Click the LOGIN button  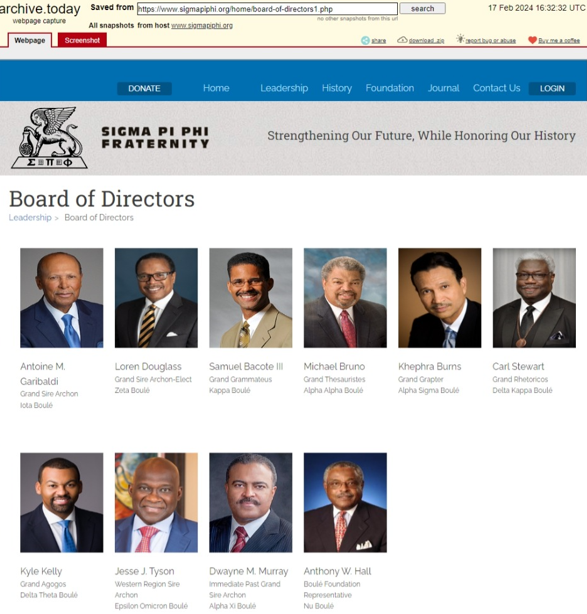(552, 88)
